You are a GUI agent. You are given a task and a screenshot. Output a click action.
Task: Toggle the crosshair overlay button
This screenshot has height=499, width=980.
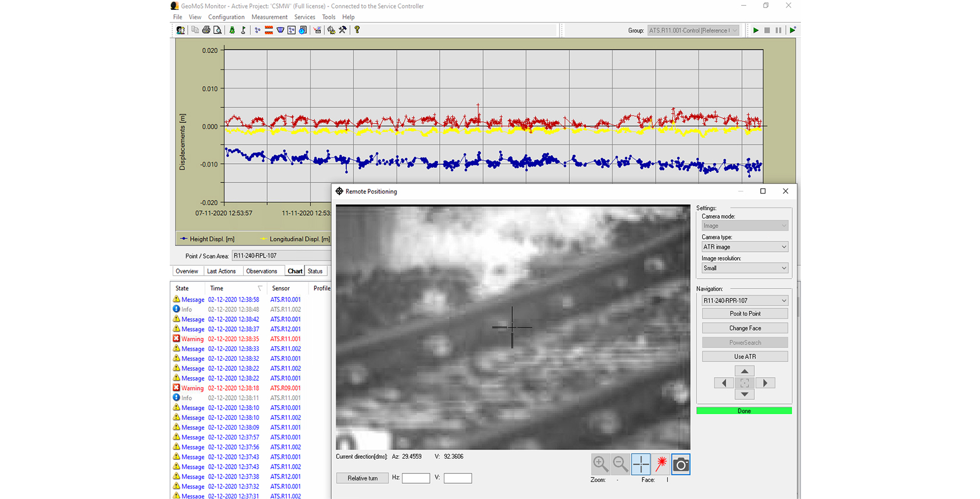point(641,464)
